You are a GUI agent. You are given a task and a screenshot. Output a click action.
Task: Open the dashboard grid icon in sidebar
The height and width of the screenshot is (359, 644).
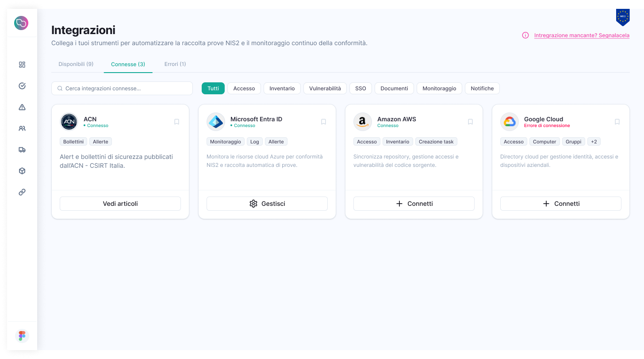(22, 65)
